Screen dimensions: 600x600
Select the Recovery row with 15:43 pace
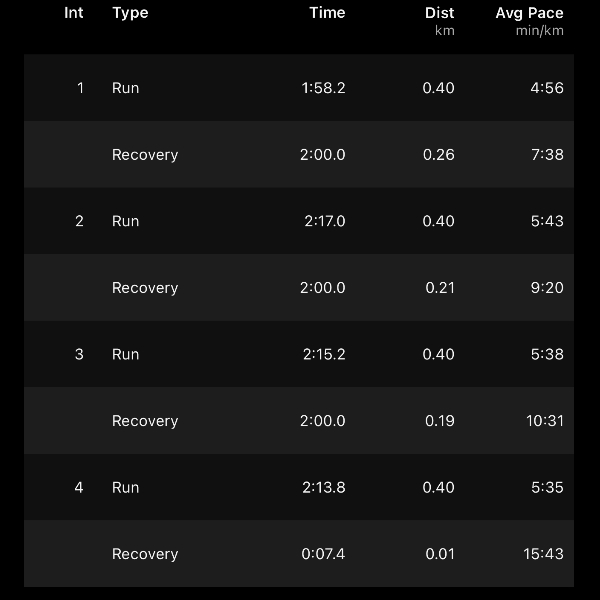299,554
